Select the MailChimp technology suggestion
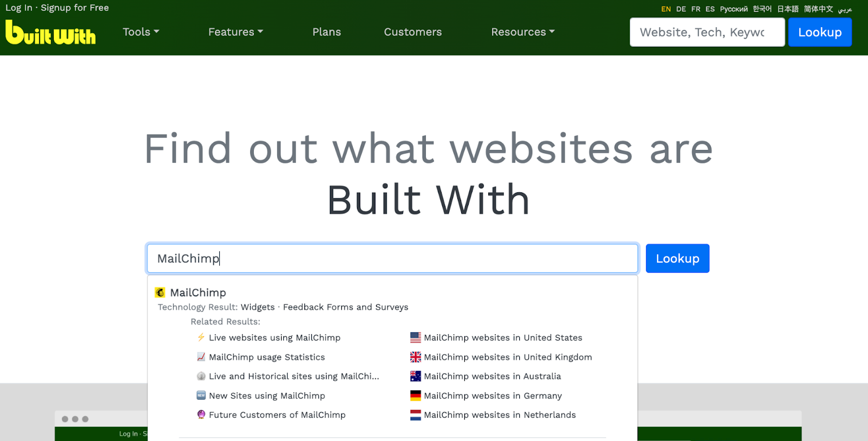868x441 pixels. (x=198, y=293)
